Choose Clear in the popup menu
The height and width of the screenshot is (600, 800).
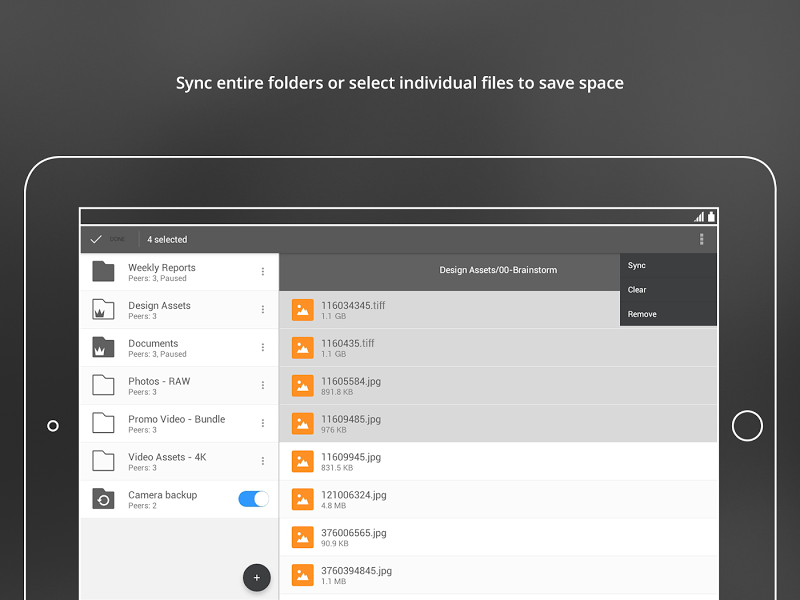point(668,290)
